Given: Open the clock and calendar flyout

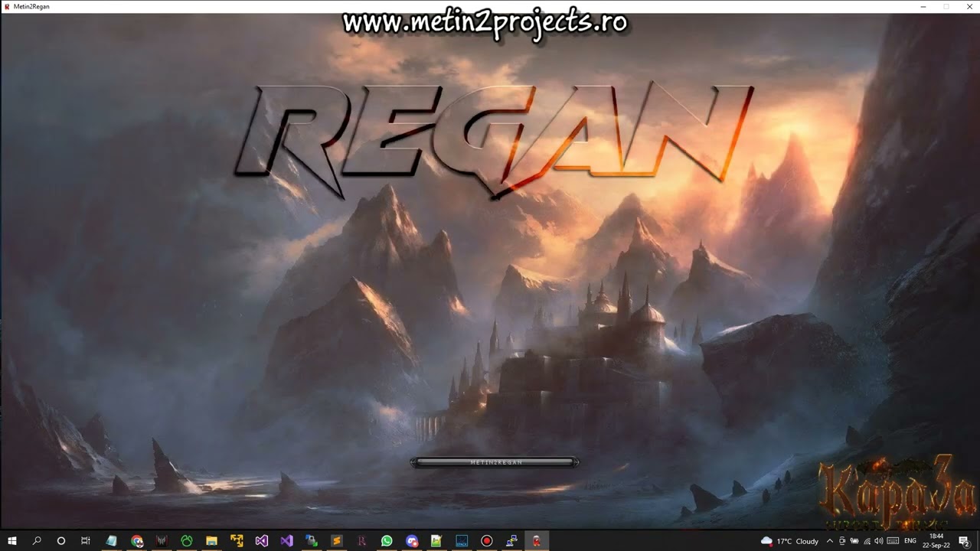Looking at the screenshot, I should [936, 541].
